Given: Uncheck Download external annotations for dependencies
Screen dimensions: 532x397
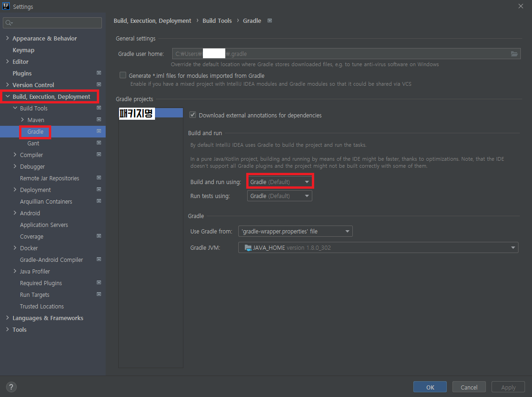Looking at the screenshot, I should click(x=193, y=115).
